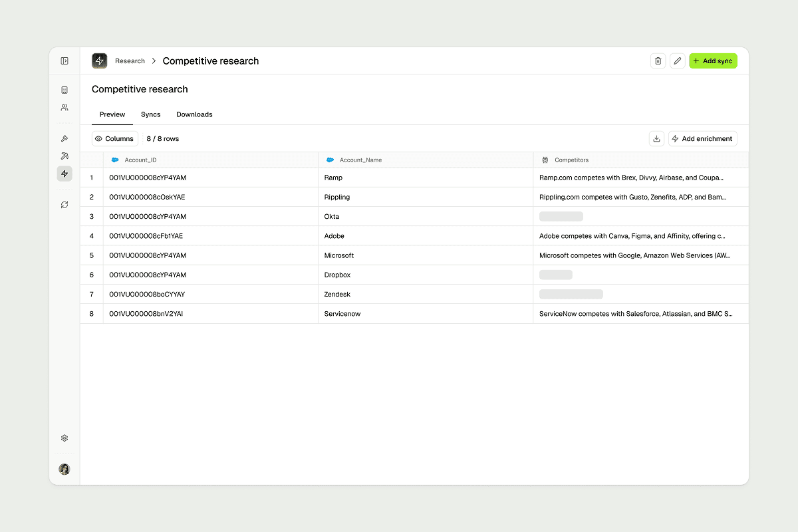The width and height of the screenshot is (798, 532).
Task: Click Salesforce cloud icon beside Account_Name
Action: tap(330, 160)
